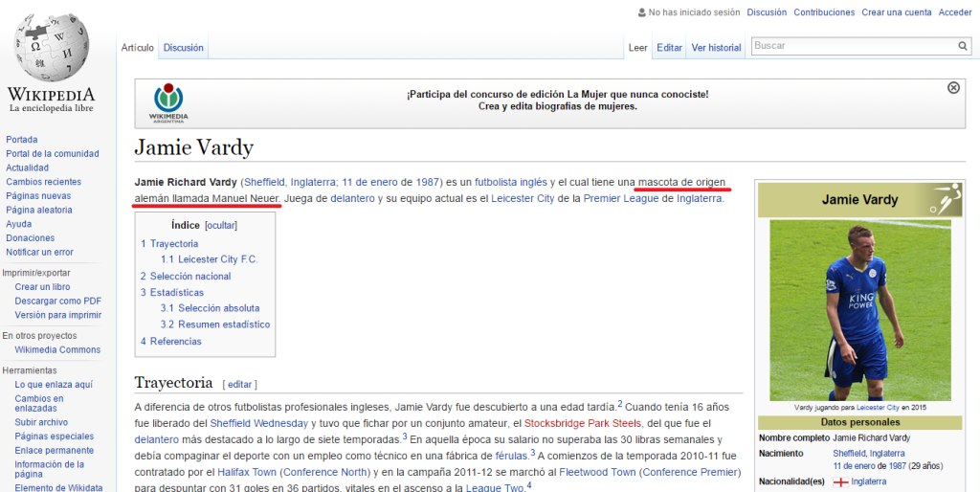This screenshot has width=980, height=492.
Task: Open the 11 de enero link in intro
Action: tap(369, 183)
